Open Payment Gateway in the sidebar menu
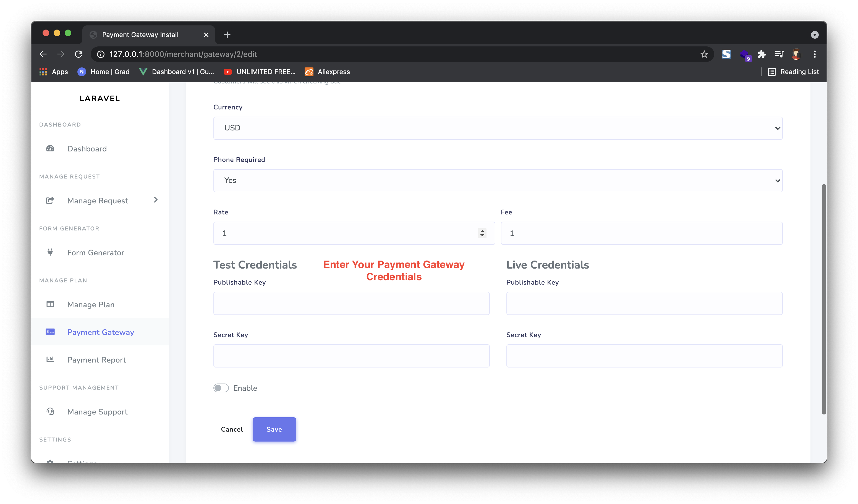 coord(100,332)
